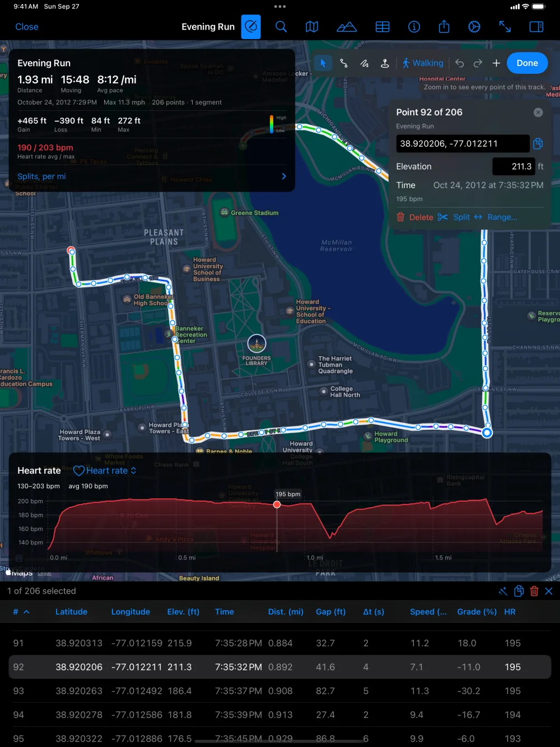The height and width of the screenshot is (747, 560).
Task: Tap the share export icon
Action: click(x=444, y=26)
